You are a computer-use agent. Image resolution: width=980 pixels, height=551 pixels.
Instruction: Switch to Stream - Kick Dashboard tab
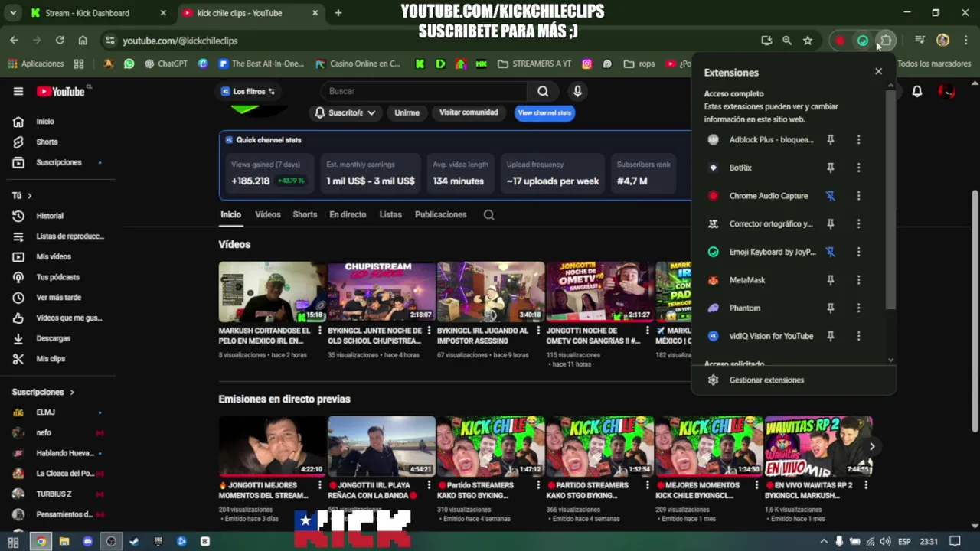[x=98, y=13]
